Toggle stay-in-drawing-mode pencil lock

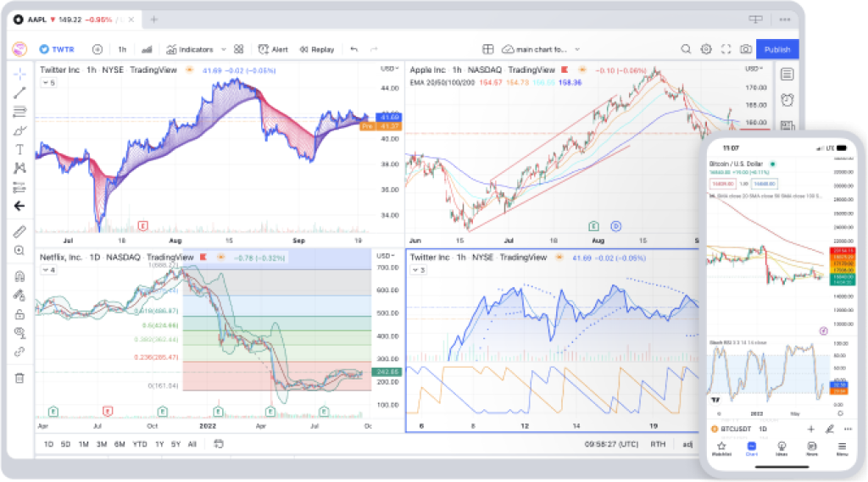click(19, 295)
